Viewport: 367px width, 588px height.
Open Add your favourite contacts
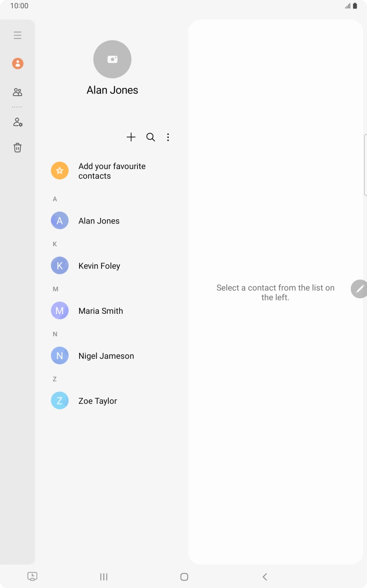112,171
